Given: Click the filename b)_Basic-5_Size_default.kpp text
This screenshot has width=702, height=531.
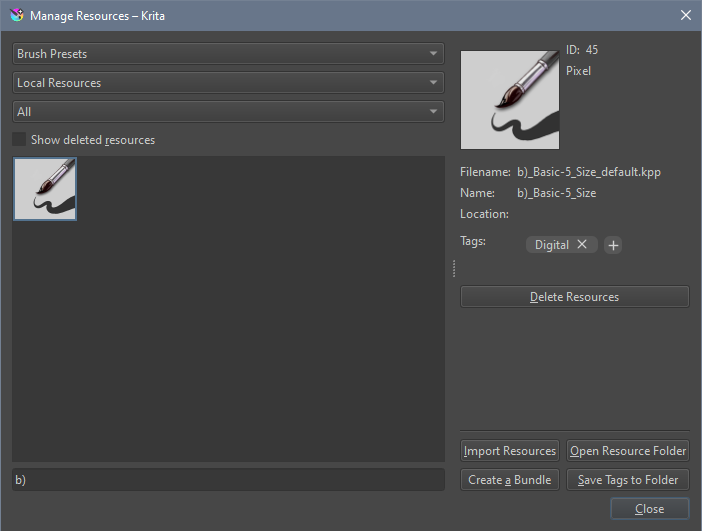Looking at the screenshot, I should click(588, 172).
